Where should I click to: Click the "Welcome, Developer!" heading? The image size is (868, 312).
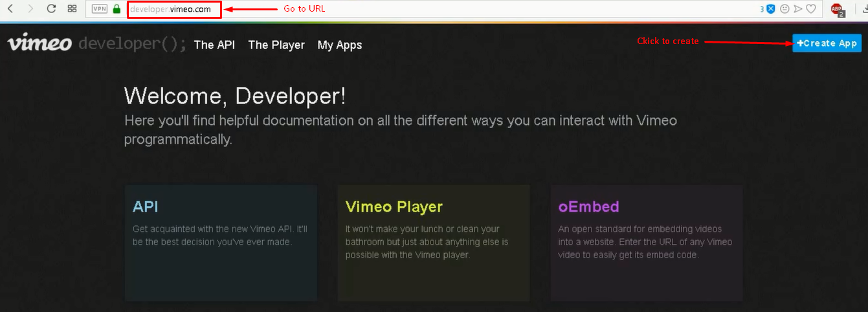point(235,96)
